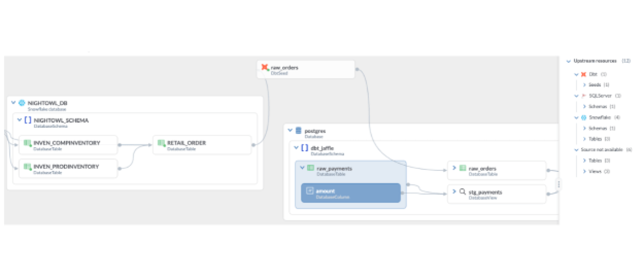Expand Schemas under SQLServer
This screenshot has width=644, height=280.
585,107
